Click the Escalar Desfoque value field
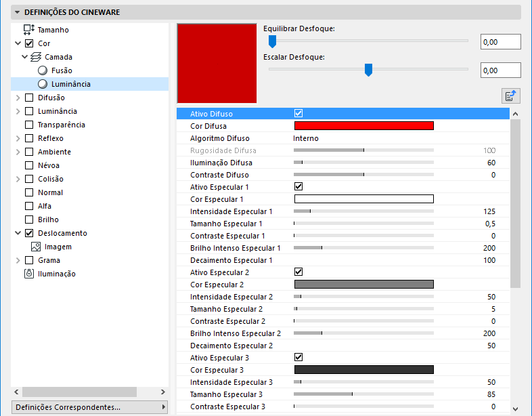This screenshot has height=416, width=532. point(500,70)
